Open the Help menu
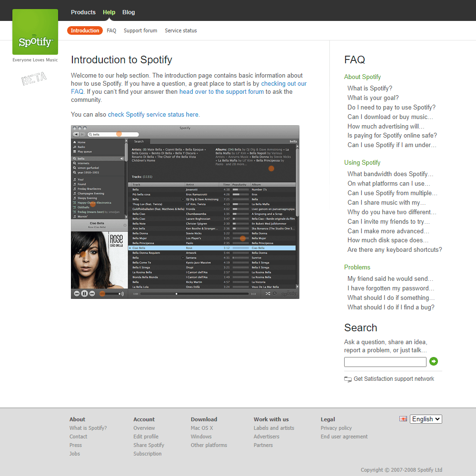This screenshot has width=476, height=476. coord(109,12)
